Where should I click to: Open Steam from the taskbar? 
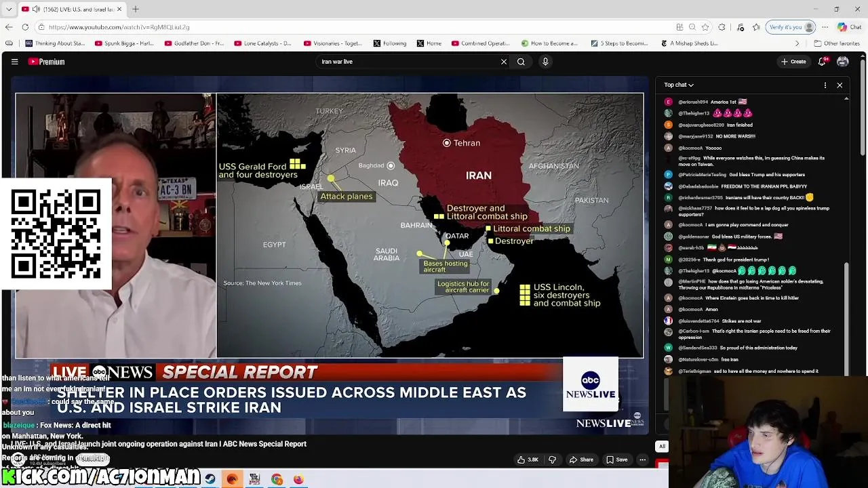point(210,479)
